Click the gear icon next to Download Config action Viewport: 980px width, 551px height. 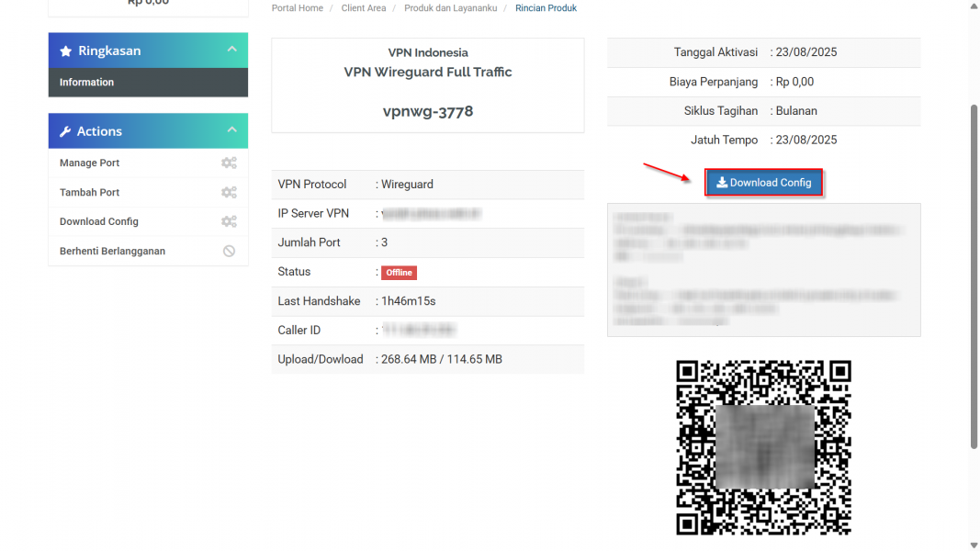(229, 221)
